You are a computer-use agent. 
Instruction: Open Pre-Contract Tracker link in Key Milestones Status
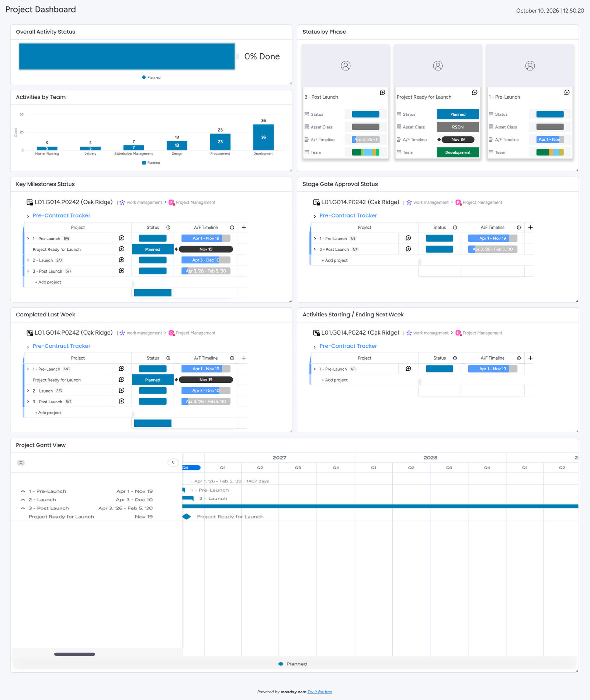pyautogui.click(x=61, y=215)
